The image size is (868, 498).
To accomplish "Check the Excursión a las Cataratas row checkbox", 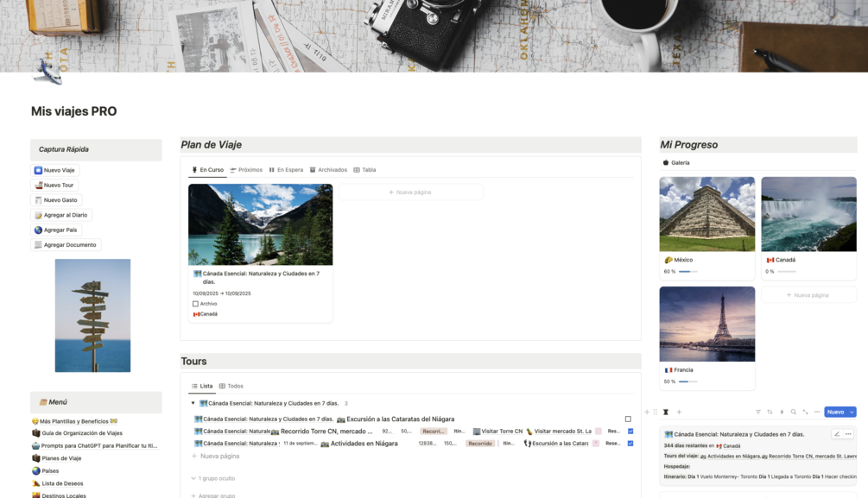I will pos(628,419).
